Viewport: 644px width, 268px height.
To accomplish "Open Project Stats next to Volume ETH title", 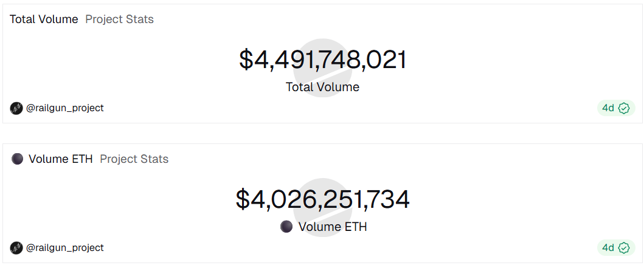I will (x=134, y=159).
